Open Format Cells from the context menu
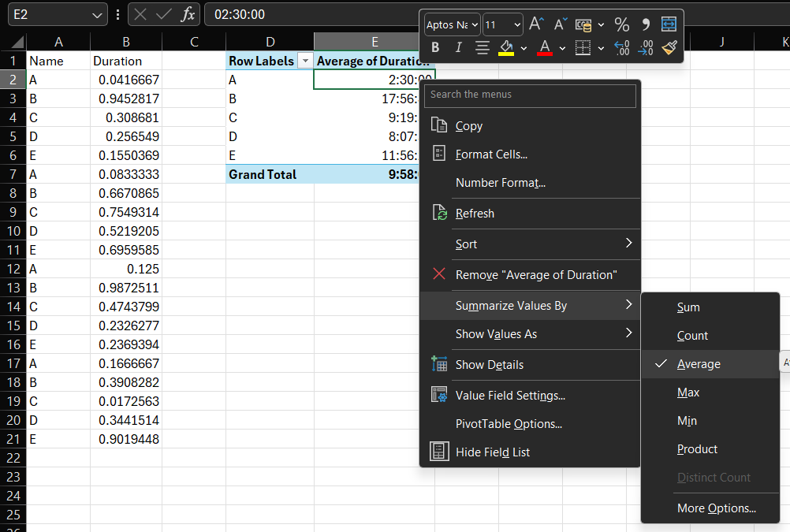 (x=530, y=154)
